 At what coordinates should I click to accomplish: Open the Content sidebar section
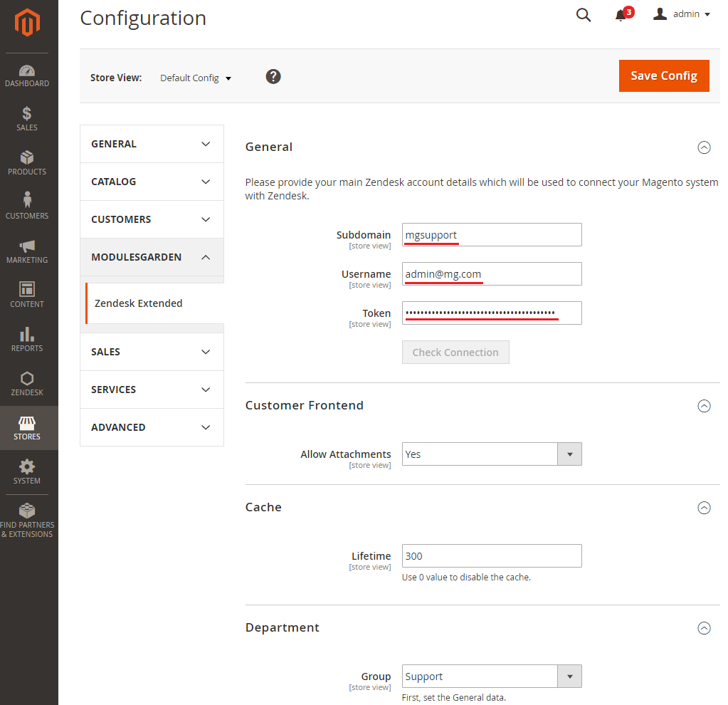point(27,296)
